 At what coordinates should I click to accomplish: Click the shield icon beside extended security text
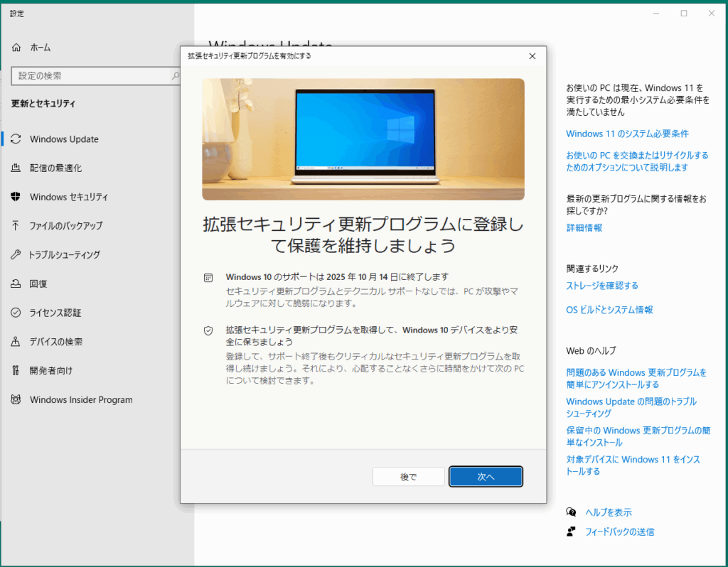tap(208, 330)
